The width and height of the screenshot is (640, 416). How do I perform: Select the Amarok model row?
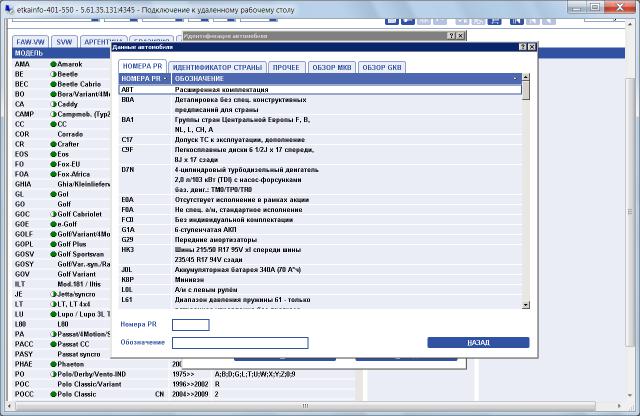[x=61, y=64]
